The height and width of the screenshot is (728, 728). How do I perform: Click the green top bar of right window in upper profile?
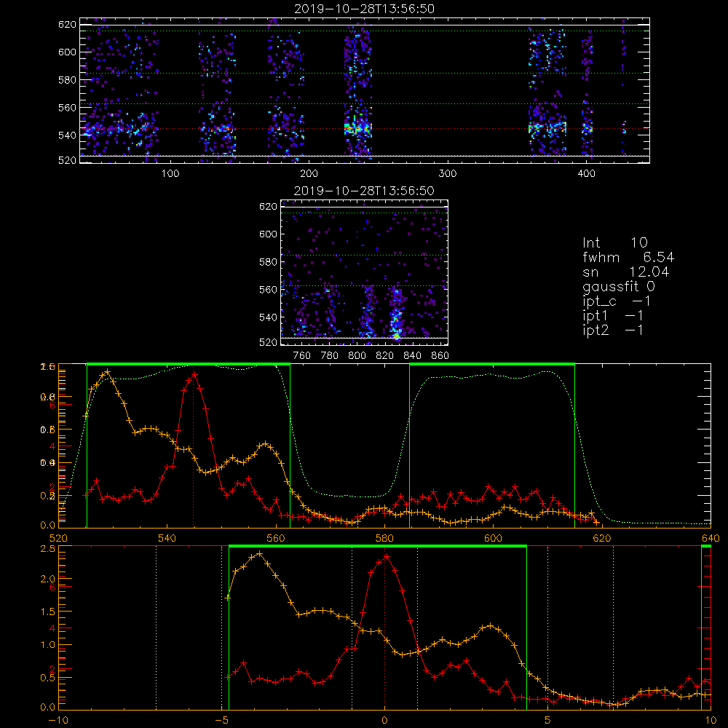(x=492, y=365)
